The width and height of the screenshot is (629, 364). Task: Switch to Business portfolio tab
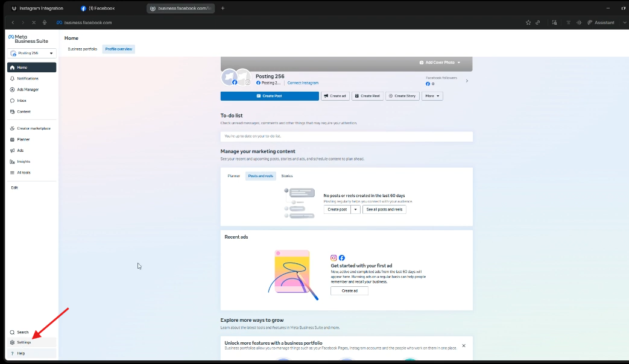[82, 49]
